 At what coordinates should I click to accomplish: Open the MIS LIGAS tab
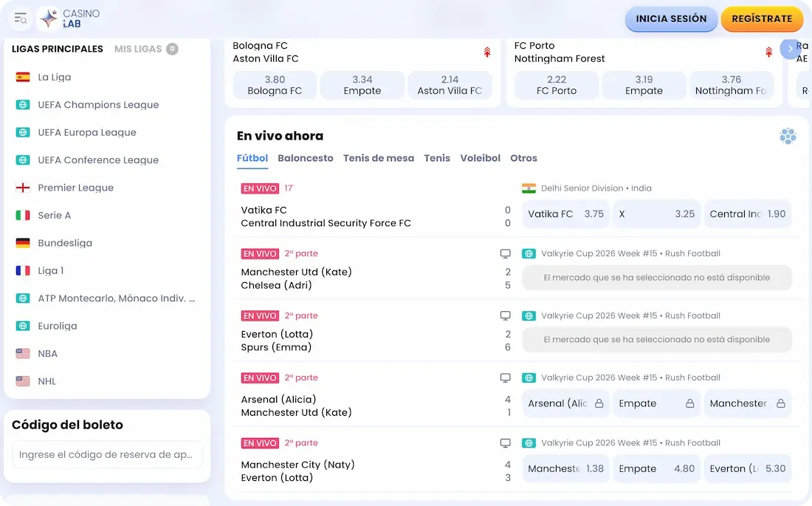pyautogui.click(x=138, y=49)
